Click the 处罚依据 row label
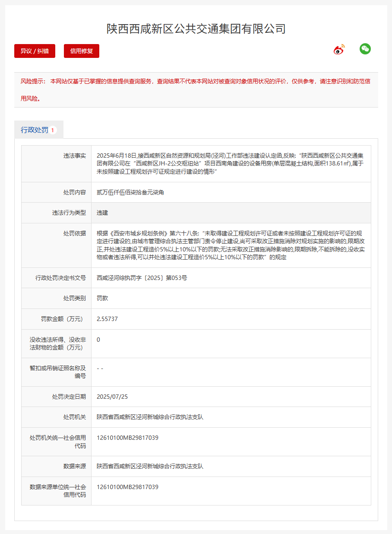Image resolution: width=392 pixels, height=534 pixels. [75, 233]
